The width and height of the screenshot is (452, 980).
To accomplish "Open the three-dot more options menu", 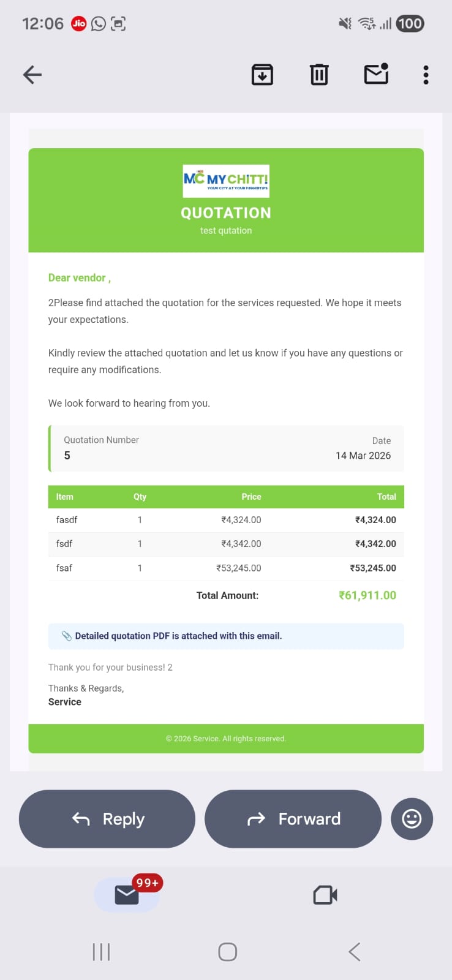I will (426, 75).
